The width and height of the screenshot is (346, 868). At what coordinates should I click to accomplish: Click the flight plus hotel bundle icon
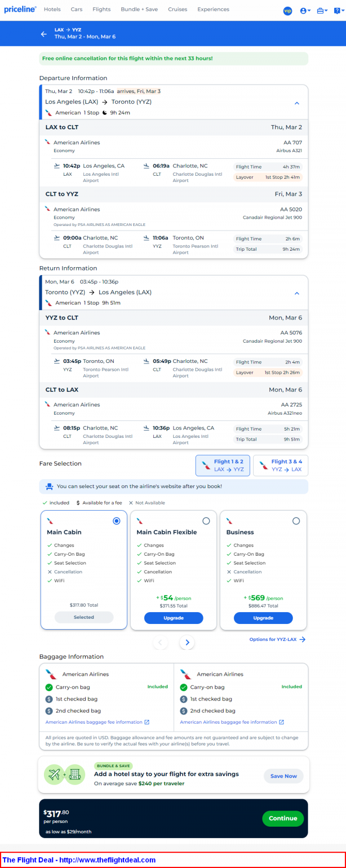(x=65, y=774)
